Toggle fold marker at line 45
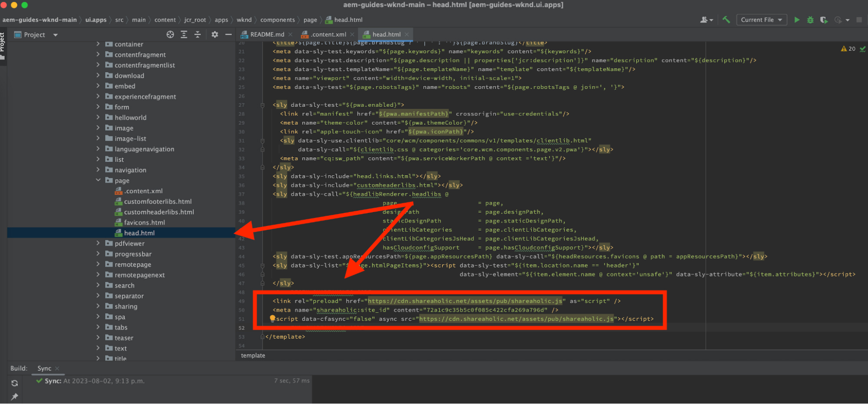This screenshot has height=404, width=868. 262,265
